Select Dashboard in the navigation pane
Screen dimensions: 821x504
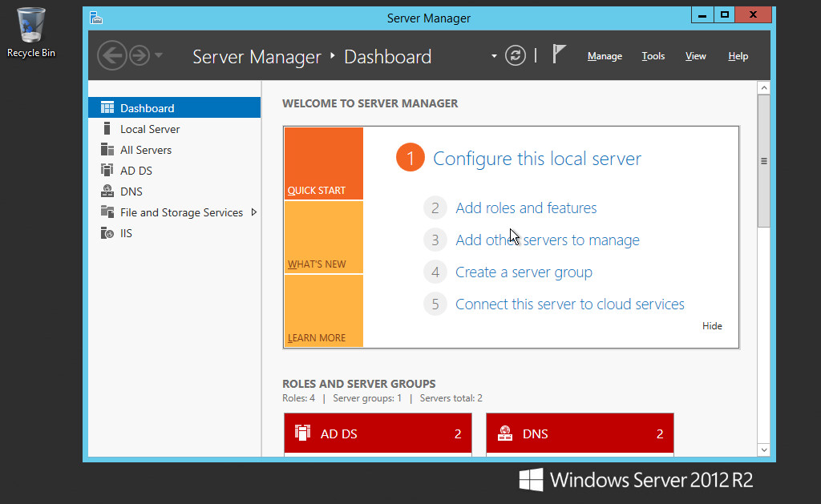pyautogui.click(x=174, y=108)
